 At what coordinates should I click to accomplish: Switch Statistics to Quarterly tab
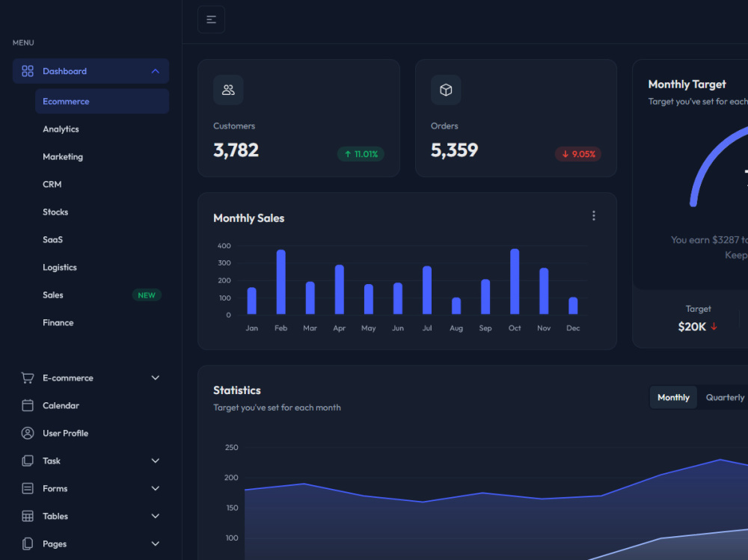tap(725, 397)
